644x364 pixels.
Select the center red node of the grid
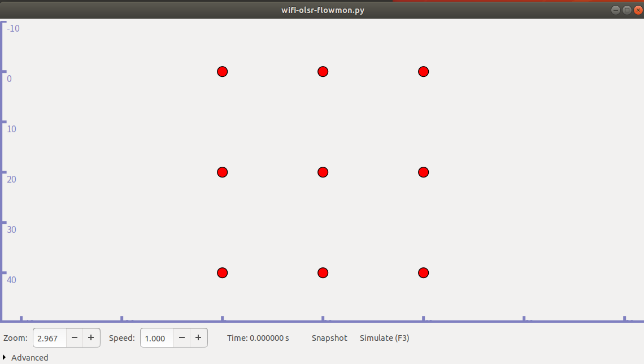[x=323, y=172]
